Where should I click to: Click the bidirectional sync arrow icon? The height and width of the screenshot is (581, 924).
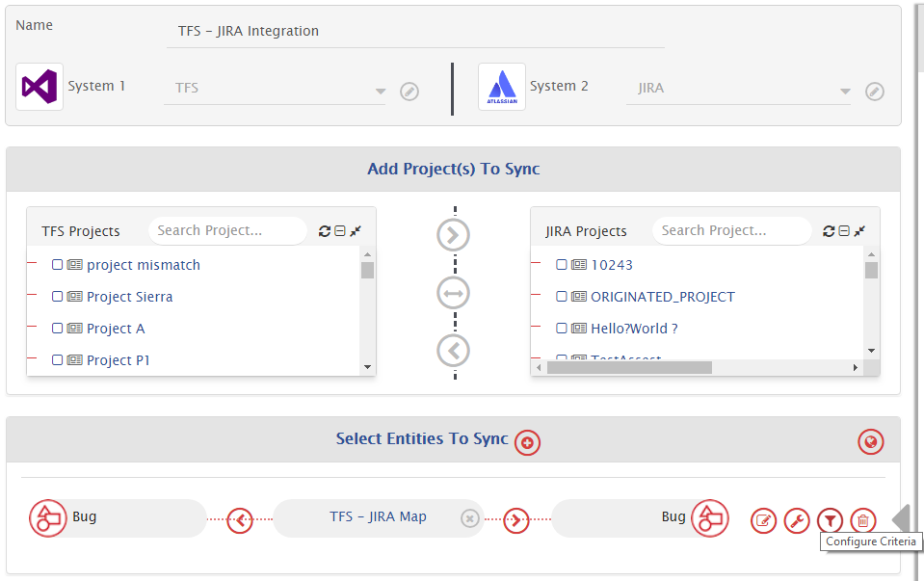pyautogui.click(x=454, y=292)
